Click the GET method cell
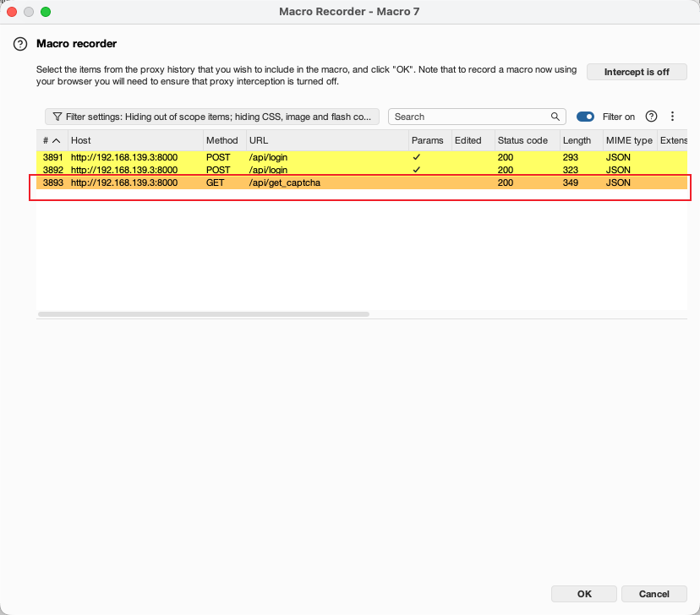The image size is (700, 615). tap(216, 182)
